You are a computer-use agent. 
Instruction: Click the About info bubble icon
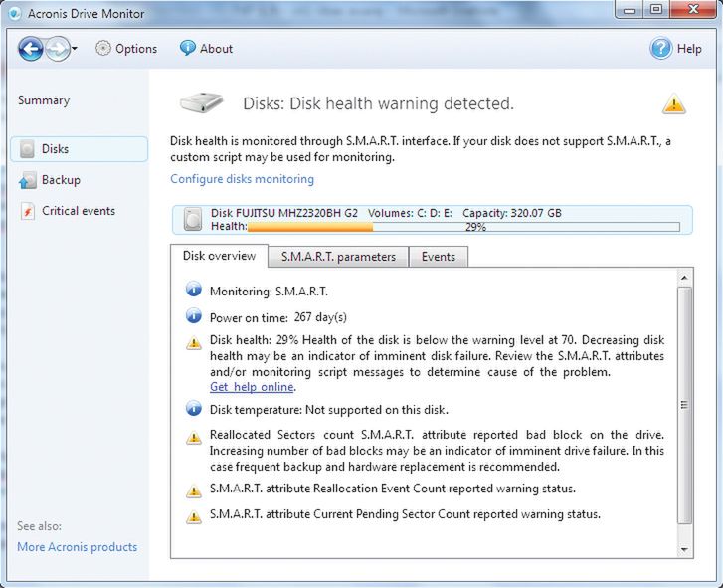[x=188, y=48]
